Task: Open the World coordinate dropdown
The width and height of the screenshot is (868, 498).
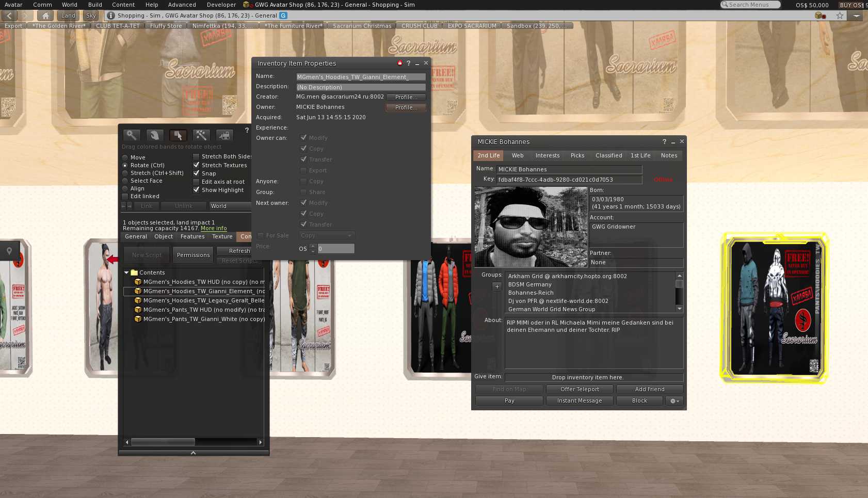Action: 231,206
